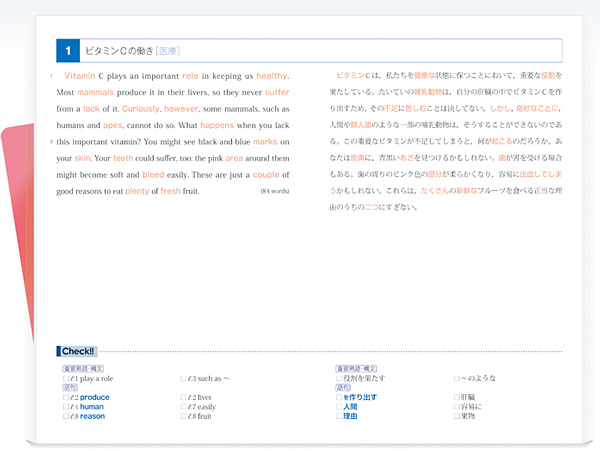600x451 pixels.
Task: Click the highlighted word 'healthy'
Action: [x=272, y=76]
